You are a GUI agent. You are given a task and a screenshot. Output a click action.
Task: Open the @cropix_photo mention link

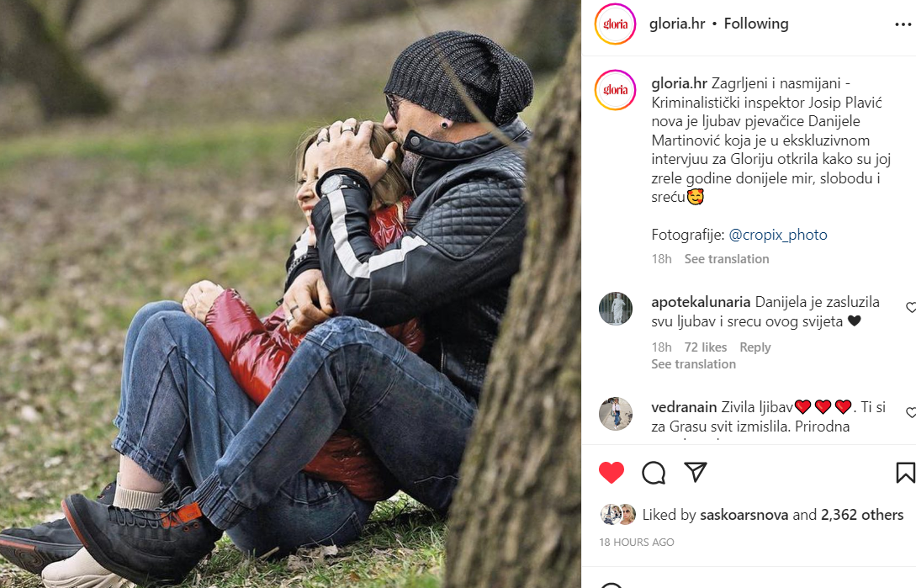(x=777, y=235)
